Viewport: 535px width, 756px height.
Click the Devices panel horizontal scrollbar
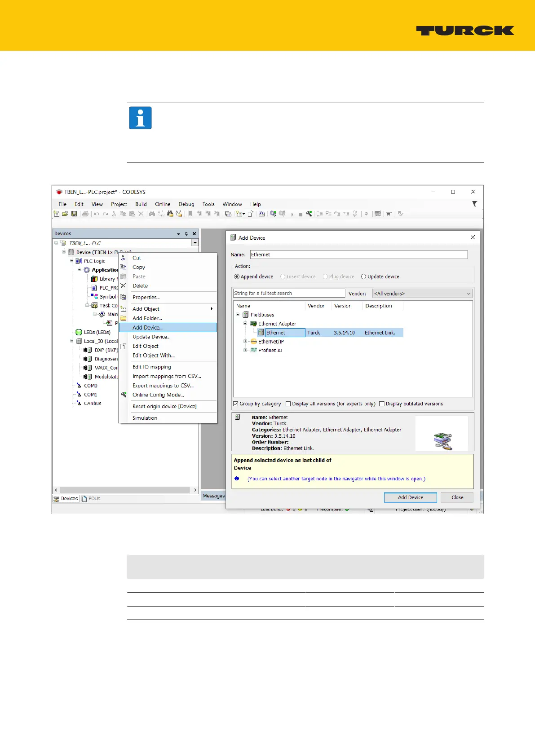click(x=125, y=490)
